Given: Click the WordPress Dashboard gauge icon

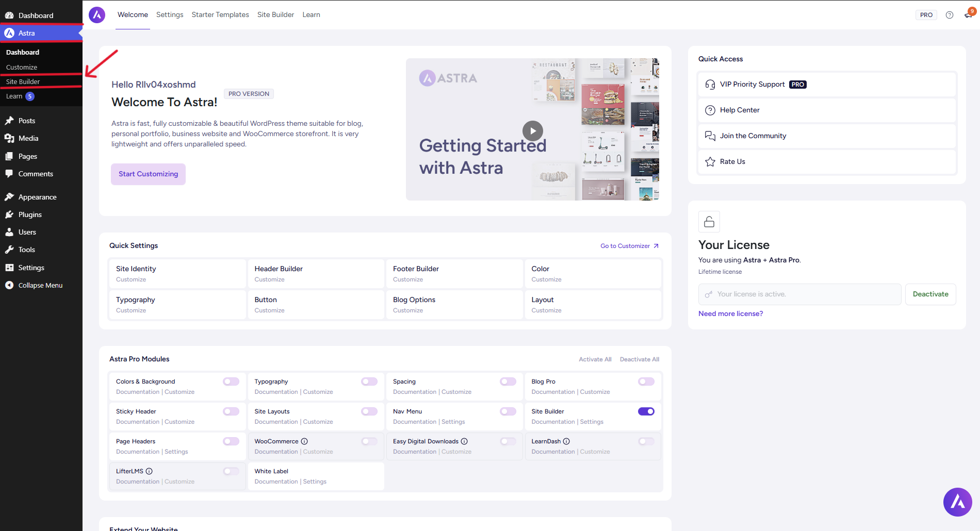Looking at the screenshot, I should click(x=9, y=15).
